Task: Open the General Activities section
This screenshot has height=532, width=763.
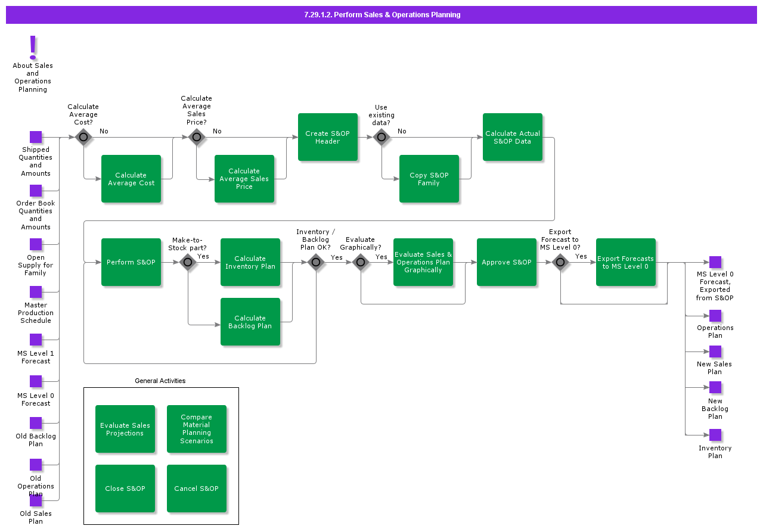Action: (x=160, y=381)
